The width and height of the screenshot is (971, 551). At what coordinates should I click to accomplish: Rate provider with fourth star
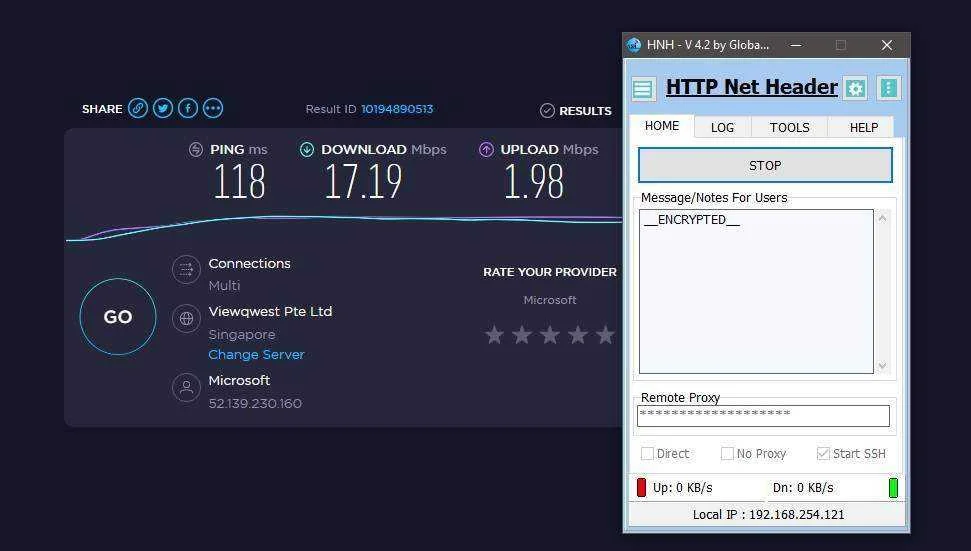pos(578,335)
